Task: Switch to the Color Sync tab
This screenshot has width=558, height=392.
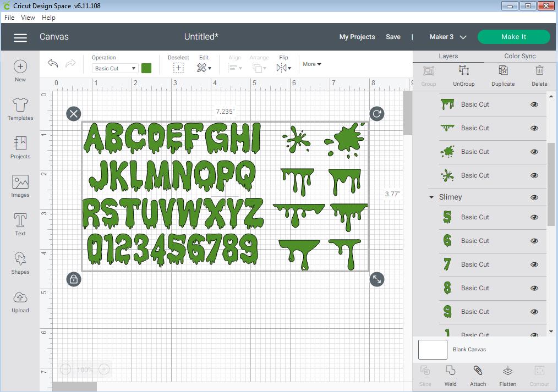Action: coord(519,56)
